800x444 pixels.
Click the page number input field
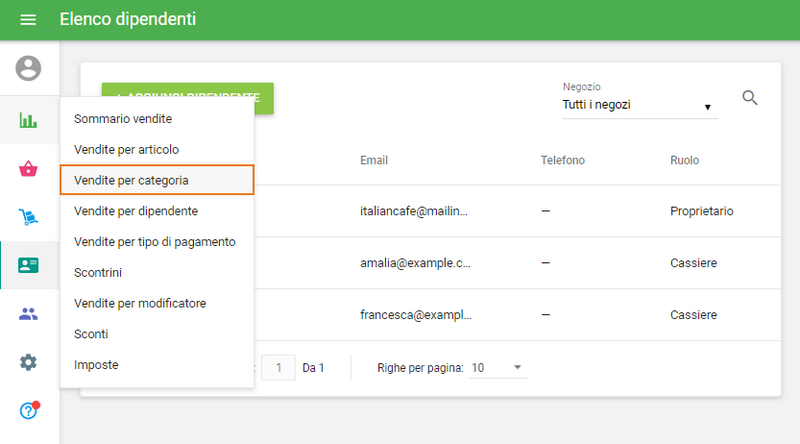(278, 368)
